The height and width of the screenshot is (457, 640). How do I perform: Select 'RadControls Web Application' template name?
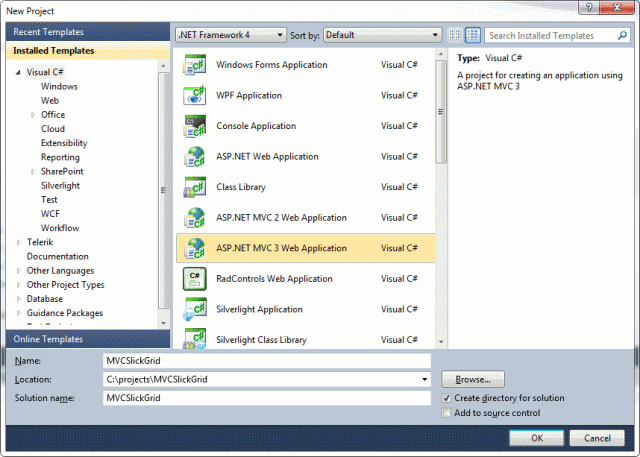point(274,279)
